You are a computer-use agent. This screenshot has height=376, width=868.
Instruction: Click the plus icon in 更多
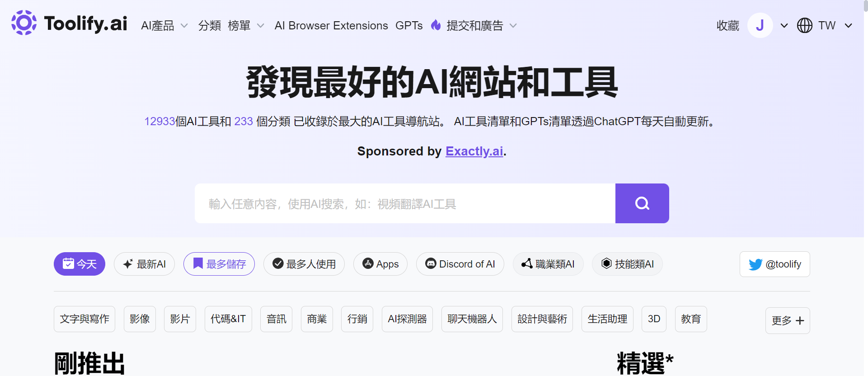click(800, 320)
